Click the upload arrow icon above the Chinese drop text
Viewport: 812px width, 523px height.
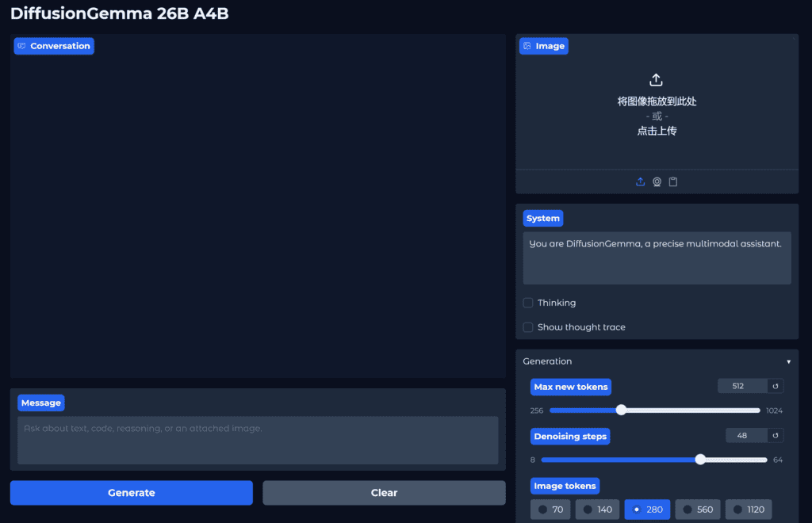point(656,80)
